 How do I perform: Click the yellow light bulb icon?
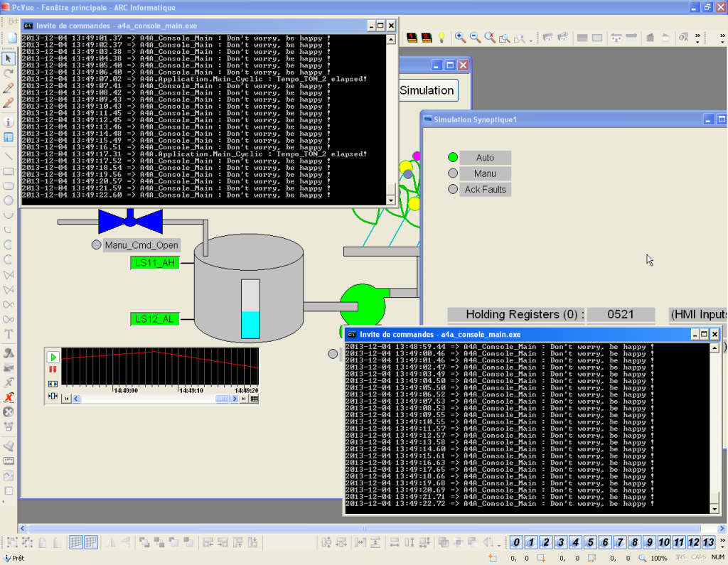pos(441,38)
